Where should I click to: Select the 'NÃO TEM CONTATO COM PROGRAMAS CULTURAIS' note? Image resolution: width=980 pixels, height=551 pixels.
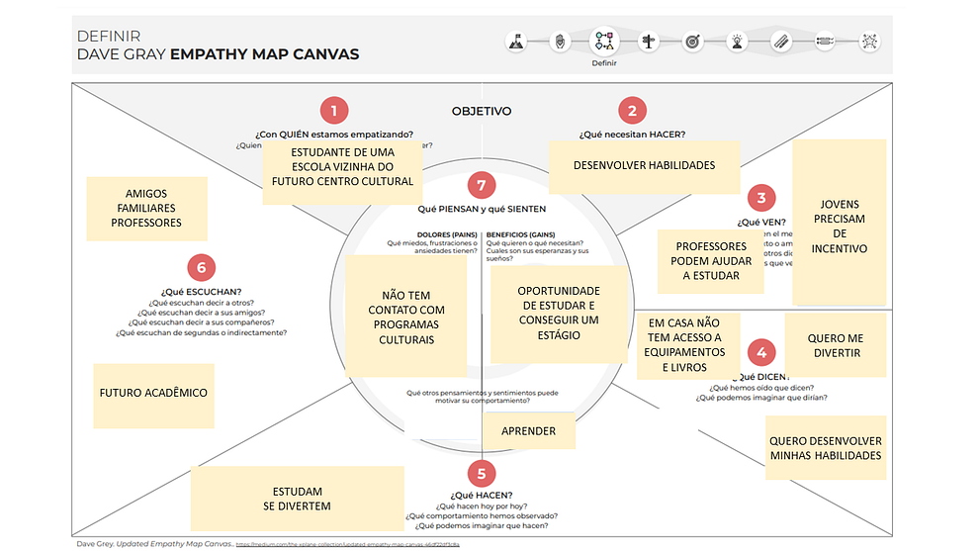(x=406, y=316)
